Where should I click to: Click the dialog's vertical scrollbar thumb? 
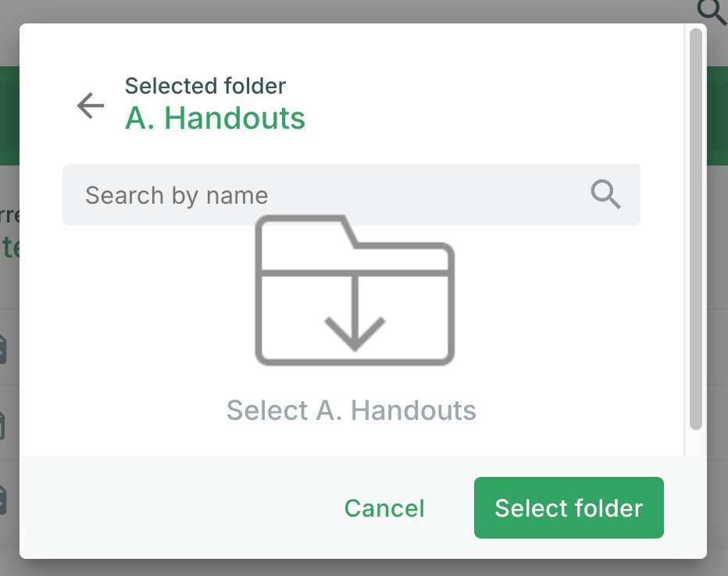click(x=695, y=234)
